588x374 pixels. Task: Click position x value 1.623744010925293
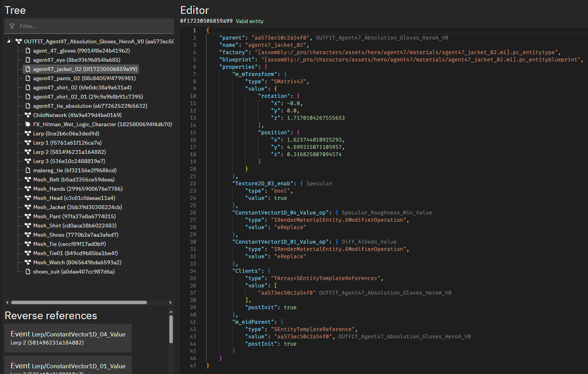pyautogui.click(x=314, y=140)
